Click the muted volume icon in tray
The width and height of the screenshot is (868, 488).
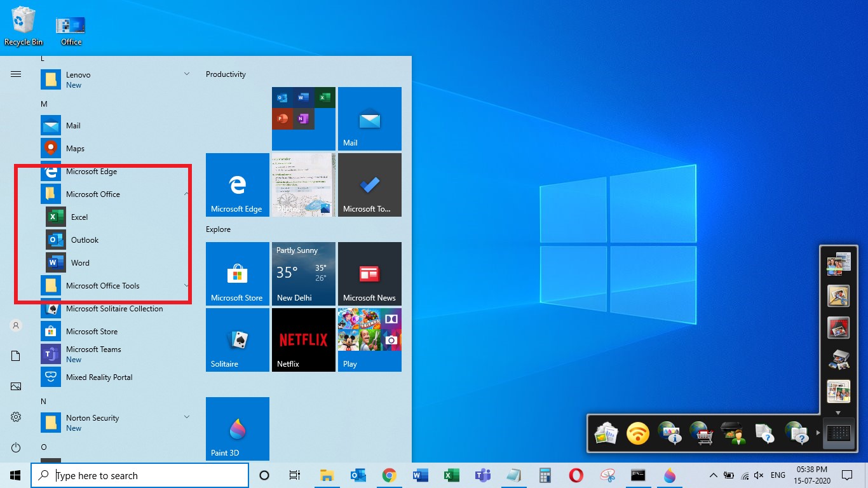pos(759,475)
